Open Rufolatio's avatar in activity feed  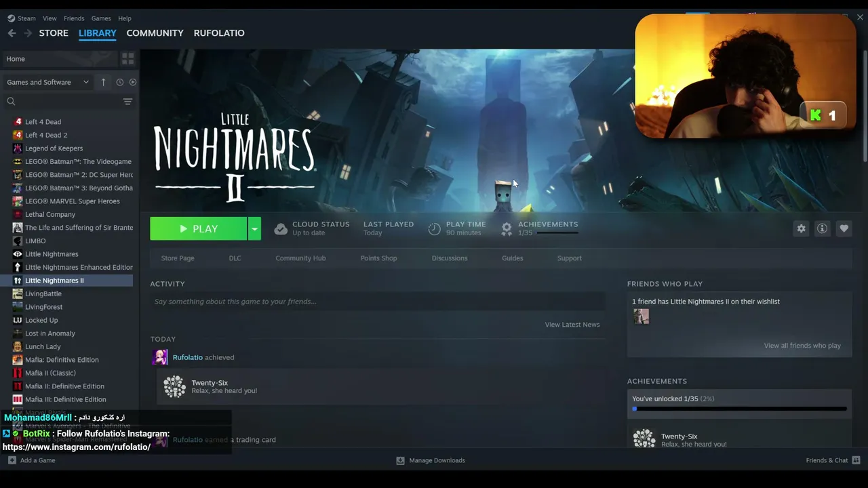(160, 357)
